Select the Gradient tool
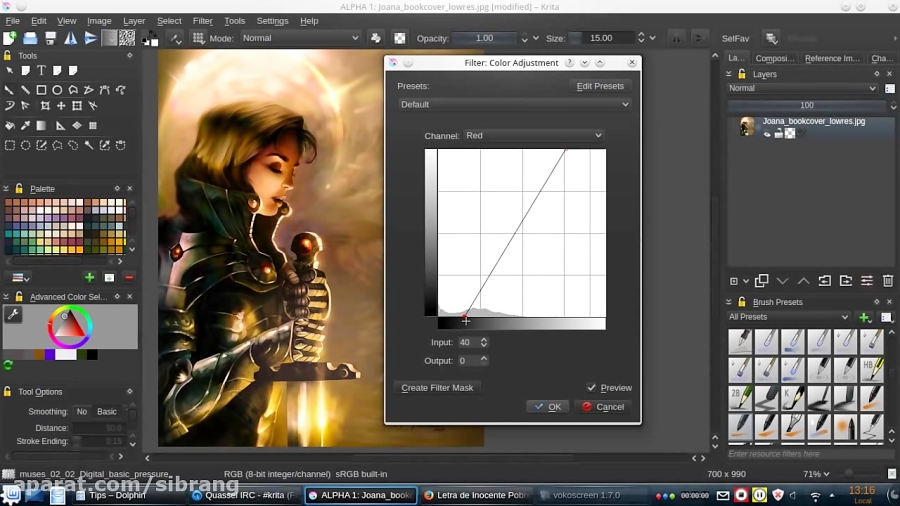This screenshot has width=900, height=506. click(x=41, y=126)
